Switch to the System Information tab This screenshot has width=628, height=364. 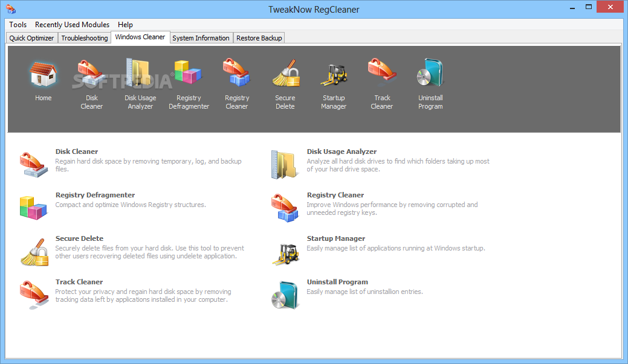coord(201,38)
